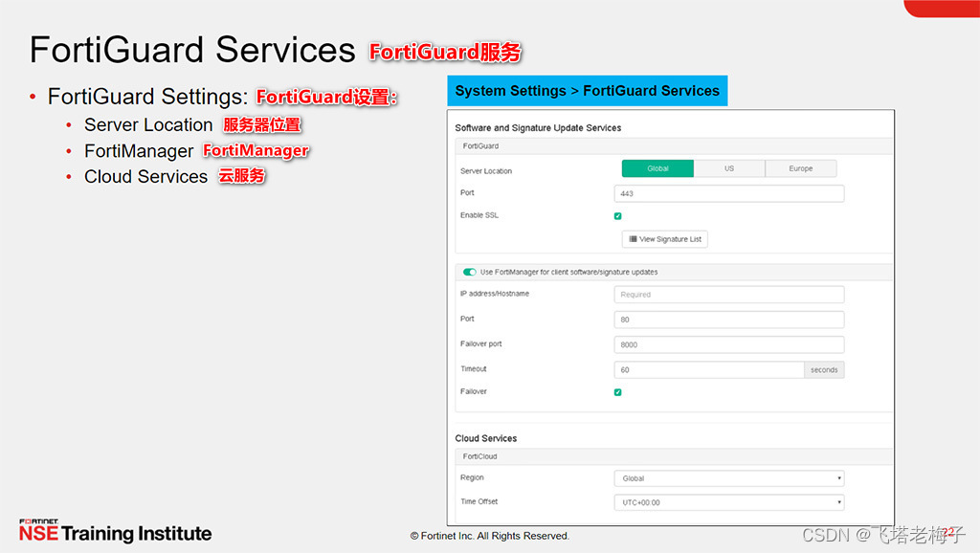The height and width of the screenshot is (553, 980).
Task: Click the Timeout label text
Action: click(x=473, y=368)
